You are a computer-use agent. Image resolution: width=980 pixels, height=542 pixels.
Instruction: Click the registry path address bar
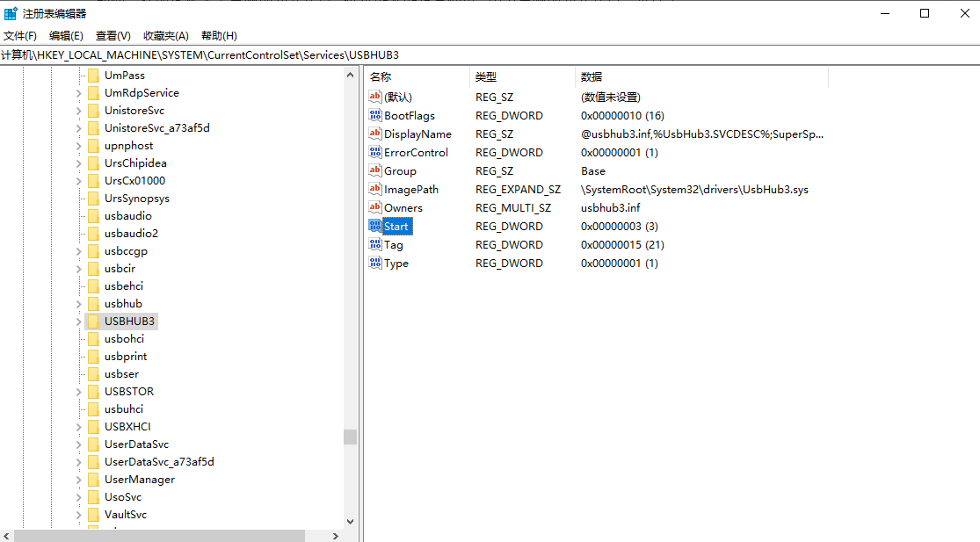[490, 54]
